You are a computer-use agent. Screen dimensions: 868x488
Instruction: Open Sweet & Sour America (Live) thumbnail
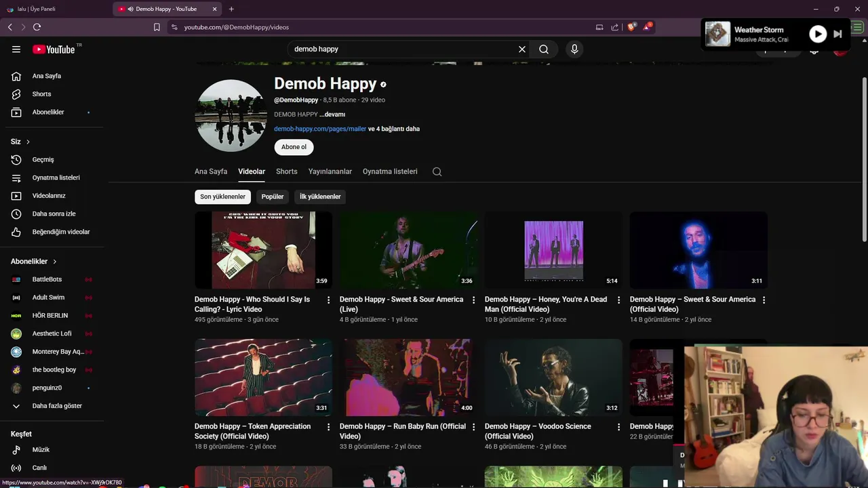[408, 250]
